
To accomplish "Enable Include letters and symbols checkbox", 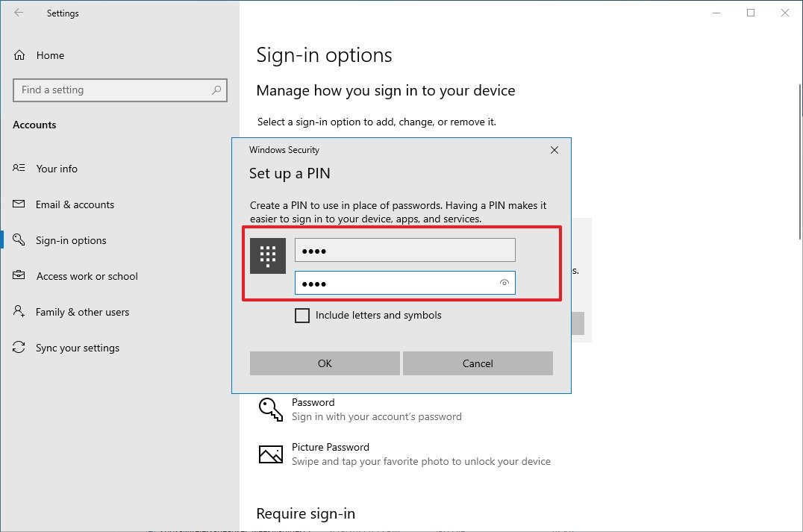I will 302,316.
